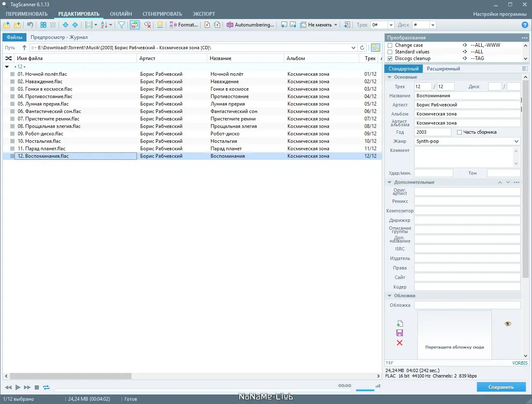Click the Format toolbar button
The width and height of the screenshot is (532, 404).
184,25
